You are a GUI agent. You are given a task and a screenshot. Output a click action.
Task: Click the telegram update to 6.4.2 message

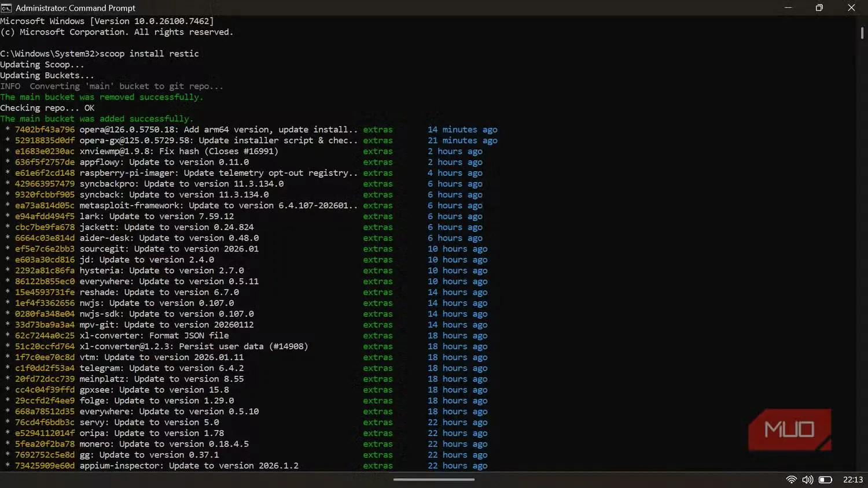click(161, 368)
